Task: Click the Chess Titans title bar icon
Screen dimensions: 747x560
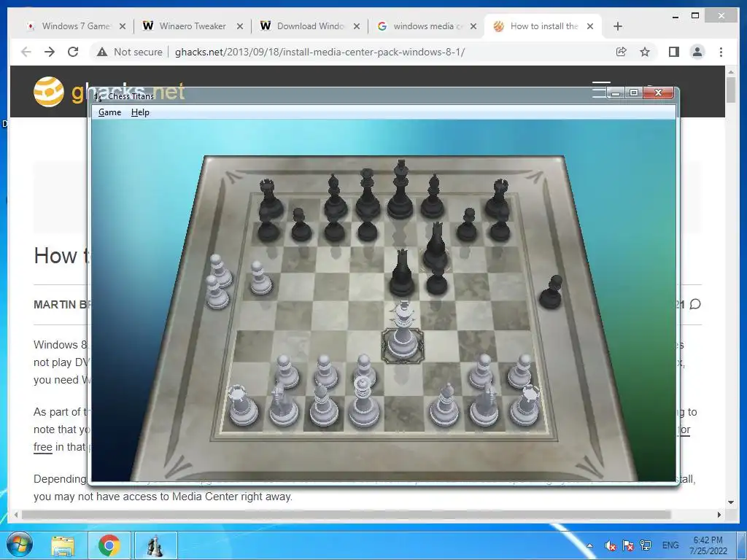Action: (x=98, y=96)
